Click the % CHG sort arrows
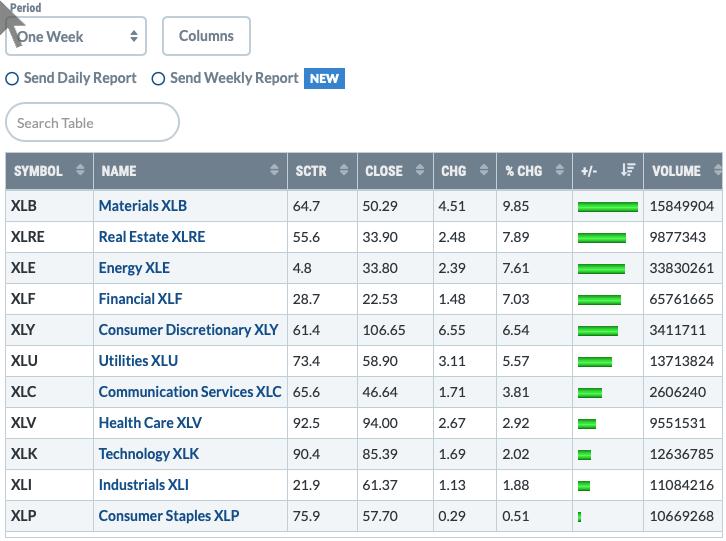This screenshot has height=541, width=726. pos(560,170)
